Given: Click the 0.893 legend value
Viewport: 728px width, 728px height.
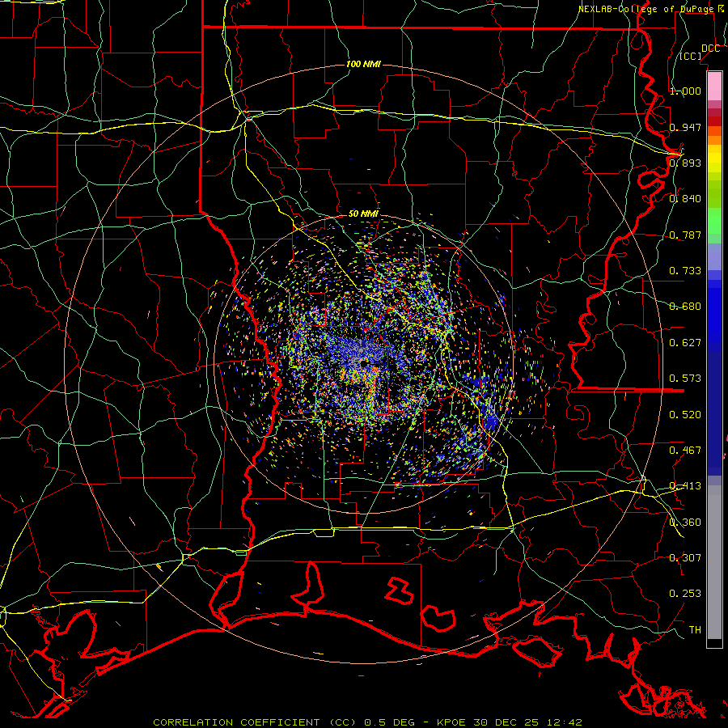Looking at the screenshot, I should tap(685, 163).
